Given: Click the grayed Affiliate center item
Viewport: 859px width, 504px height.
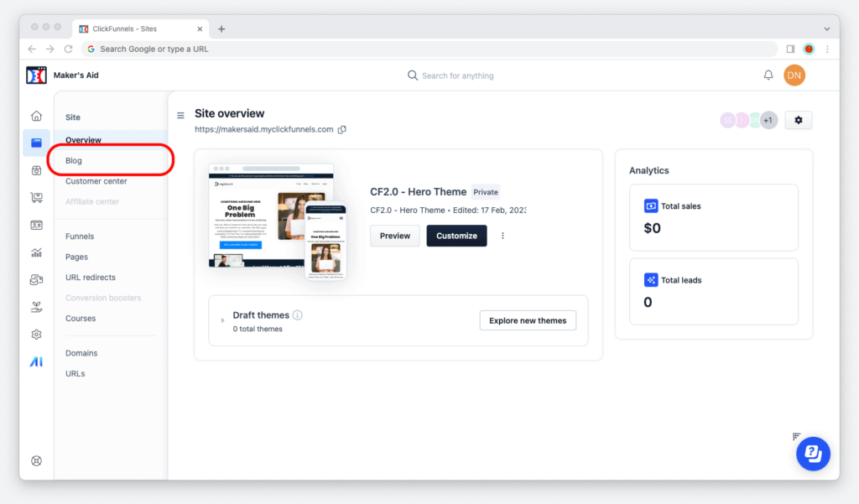Looking at the screenshot, I should pyautogui.click(x=92, y=201).
